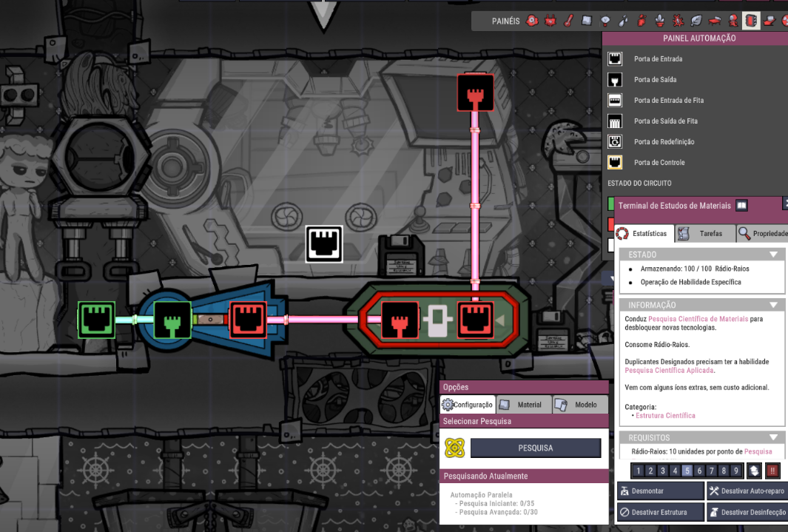Click Desativar Auto-reparo button
The image size is (788, 532).
click(747, 491)
